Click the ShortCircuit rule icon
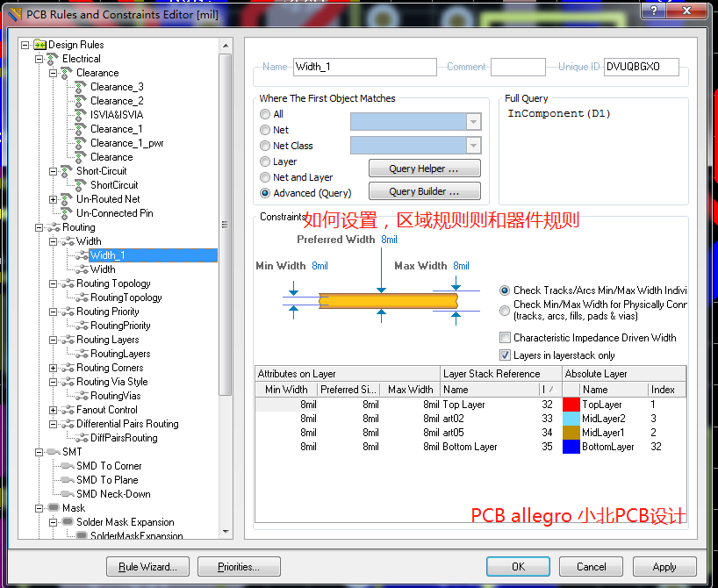The image size is (718, 588). tap(81, 185)
